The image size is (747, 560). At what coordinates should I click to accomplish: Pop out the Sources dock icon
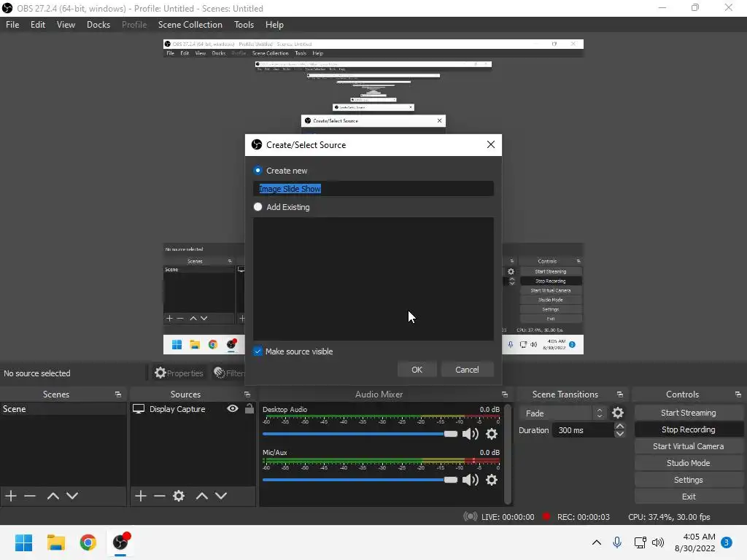point(247,394)
